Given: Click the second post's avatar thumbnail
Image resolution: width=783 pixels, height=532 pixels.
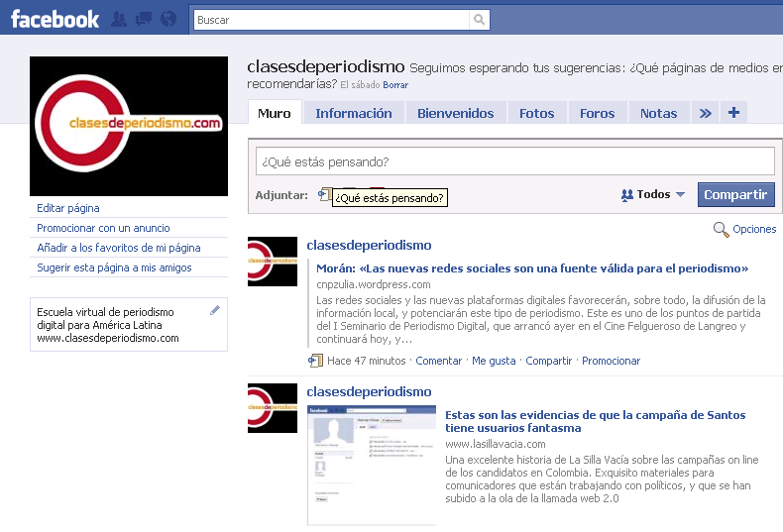Looking at the screenshot, I should pyautogui.click(x=273, y=408).
